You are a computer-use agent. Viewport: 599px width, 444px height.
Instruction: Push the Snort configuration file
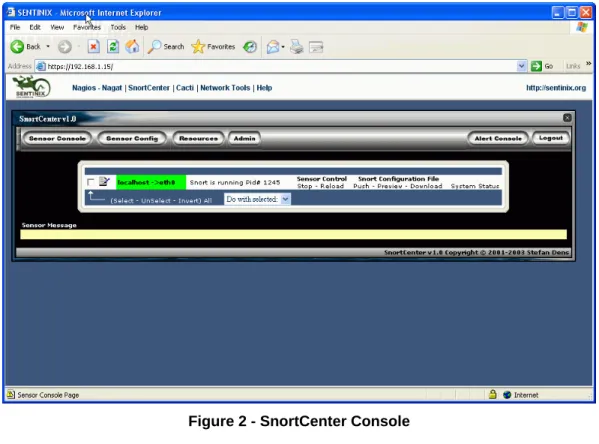361,186
